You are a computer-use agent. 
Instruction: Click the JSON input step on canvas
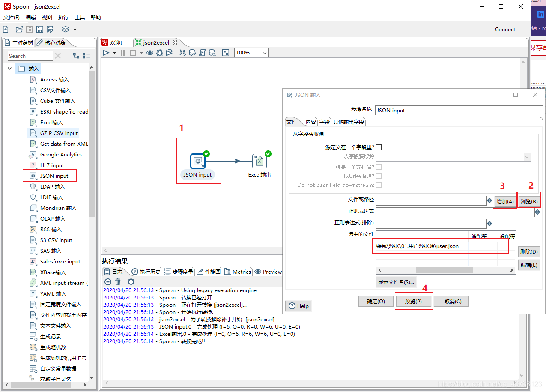pos(197,161)
